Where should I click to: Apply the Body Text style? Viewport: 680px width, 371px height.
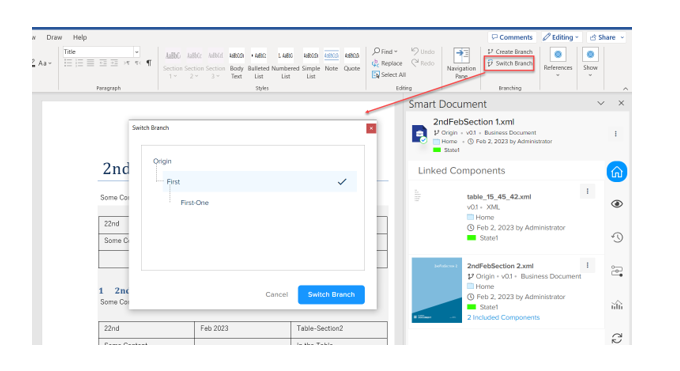236,63
